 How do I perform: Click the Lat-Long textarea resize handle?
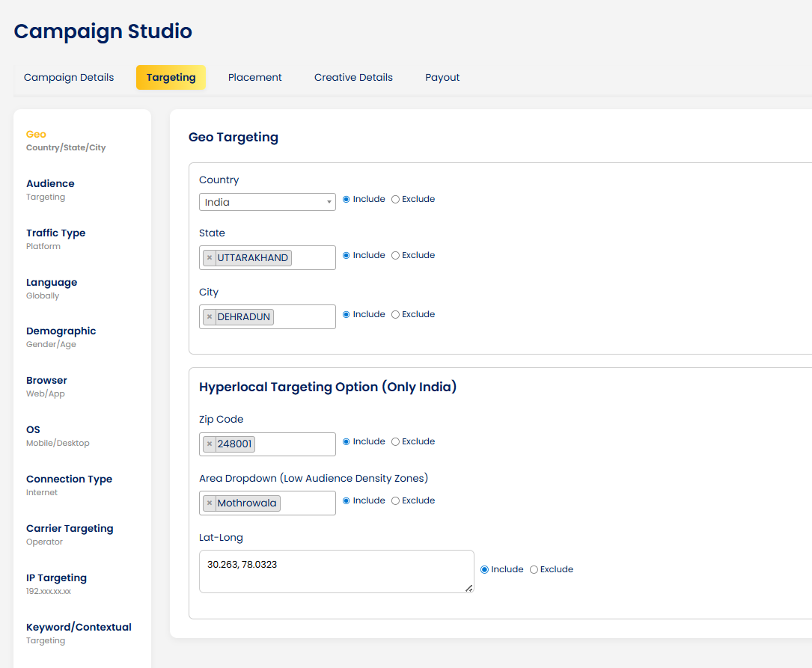tap(468, 588)
